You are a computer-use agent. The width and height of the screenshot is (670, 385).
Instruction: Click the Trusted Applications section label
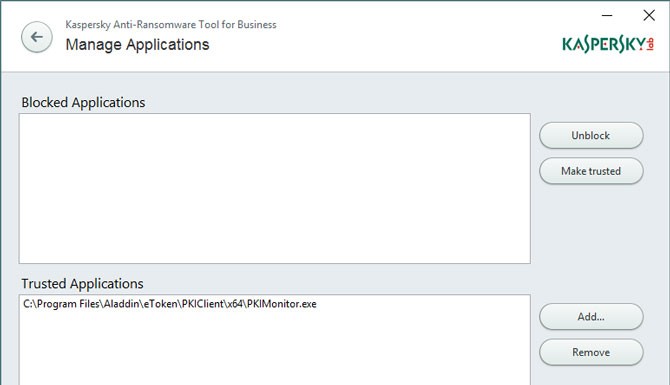tap(82, 284)
